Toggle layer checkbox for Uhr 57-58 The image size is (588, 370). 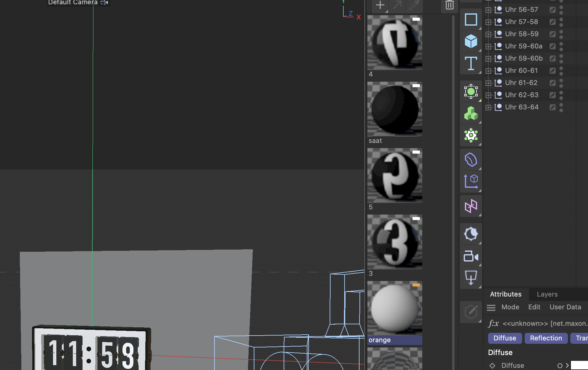tap(553, 22)
